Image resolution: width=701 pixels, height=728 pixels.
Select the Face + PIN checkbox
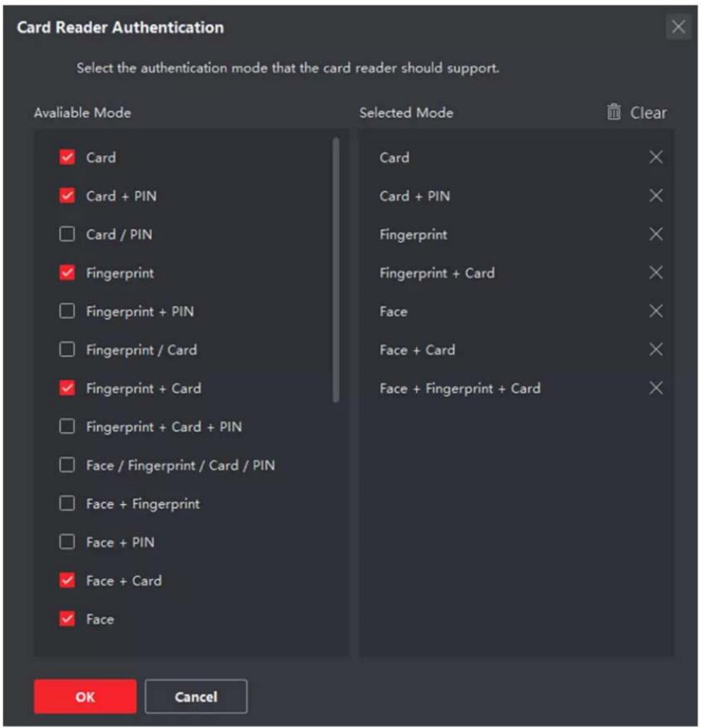click(68, 542)
